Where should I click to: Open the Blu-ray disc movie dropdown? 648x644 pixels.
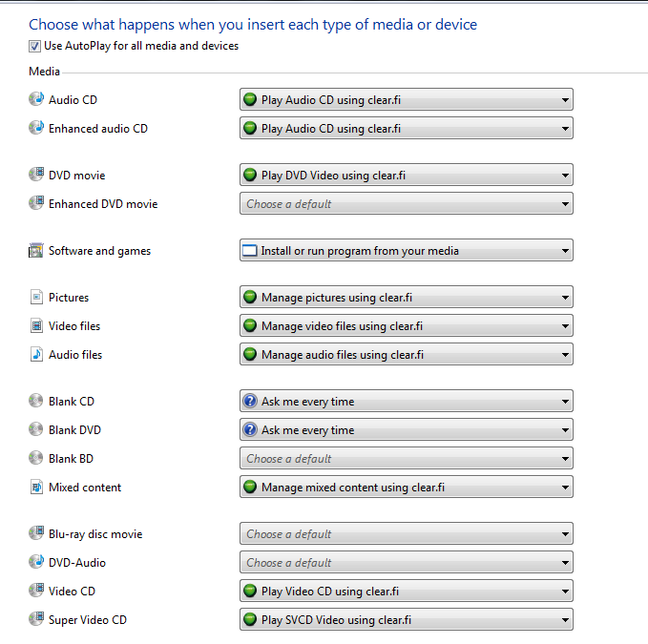(x=406, y=533)
